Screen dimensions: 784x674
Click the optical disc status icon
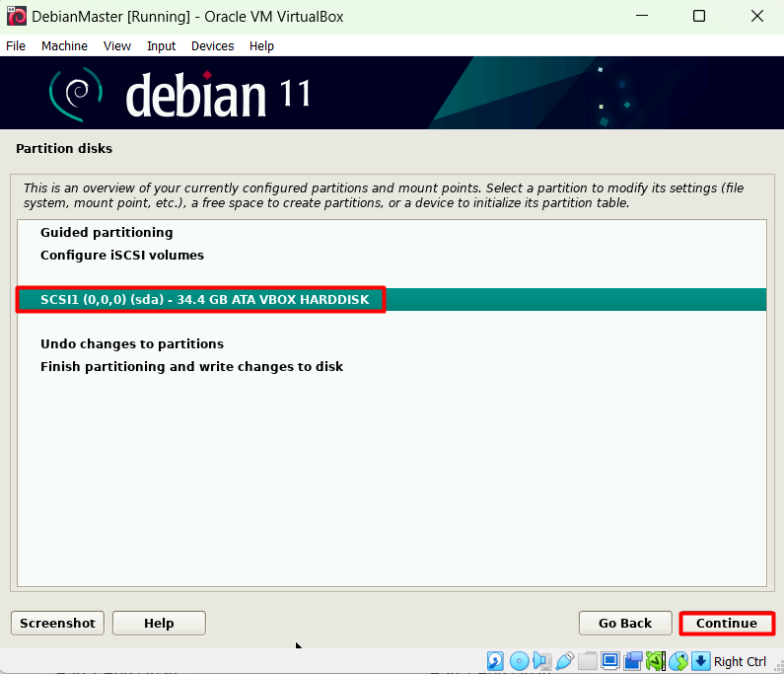click(x=519, y=661)
